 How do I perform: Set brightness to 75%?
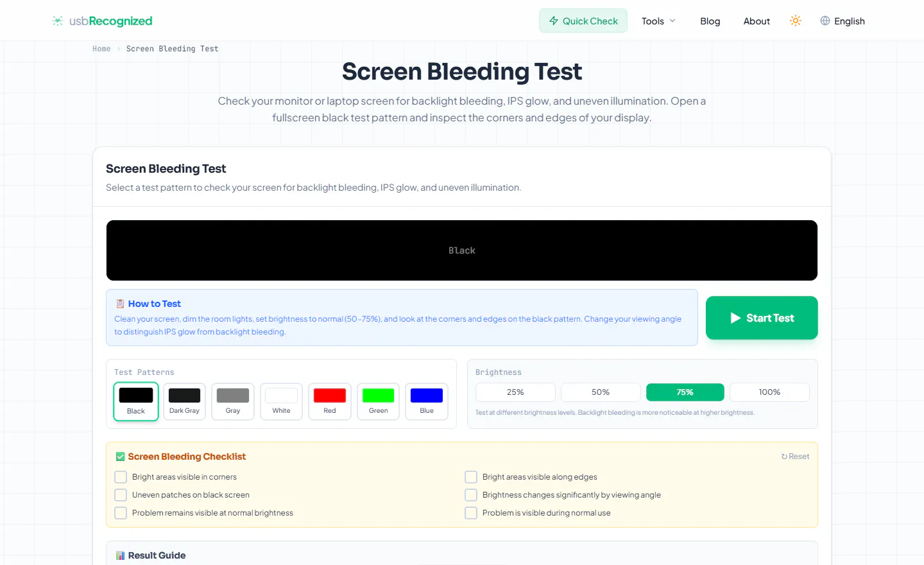685,392
